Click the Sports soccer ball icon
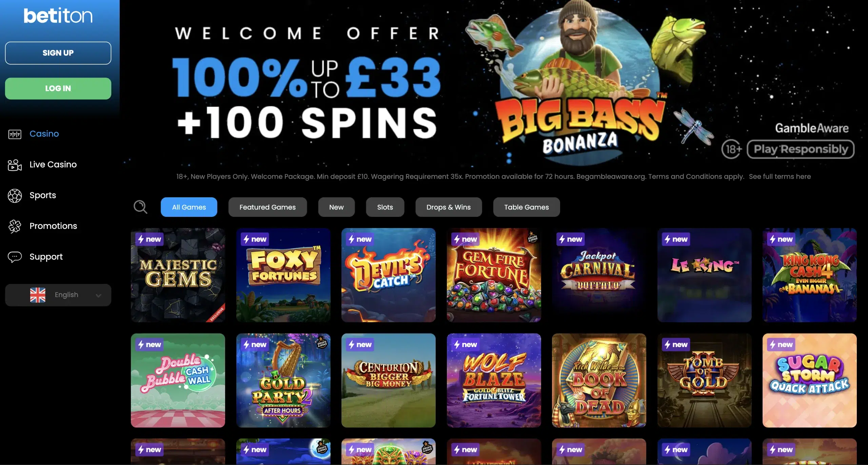Image resolution: width=868 pixels, height=465 pixels. click(15, 196)
